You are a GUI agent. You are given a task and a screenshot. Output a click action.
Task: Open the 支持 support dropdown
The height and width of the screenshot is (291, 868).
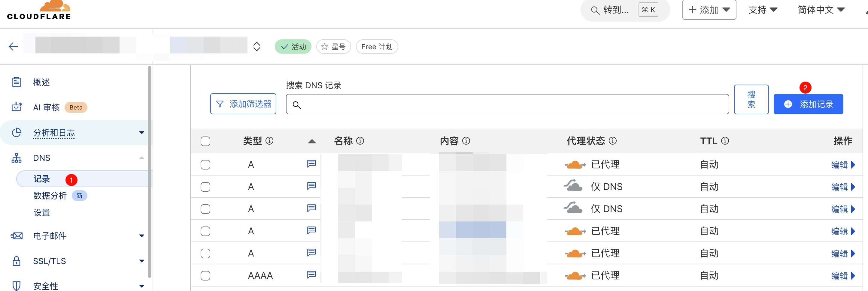click(x=763, y=10)
